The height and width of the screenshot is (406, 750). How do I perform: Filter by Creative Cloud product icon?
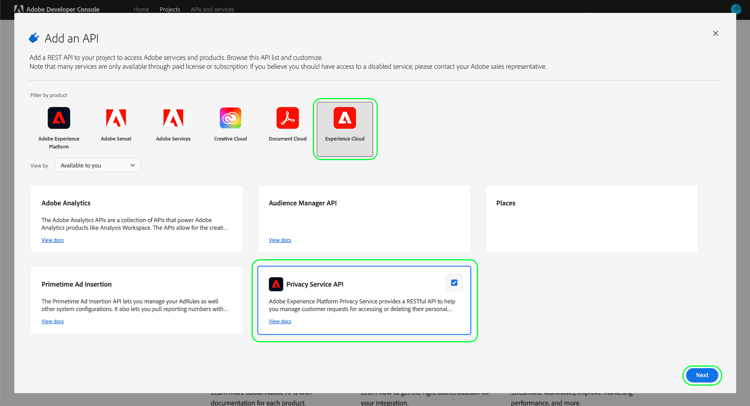tap(230, 118)
